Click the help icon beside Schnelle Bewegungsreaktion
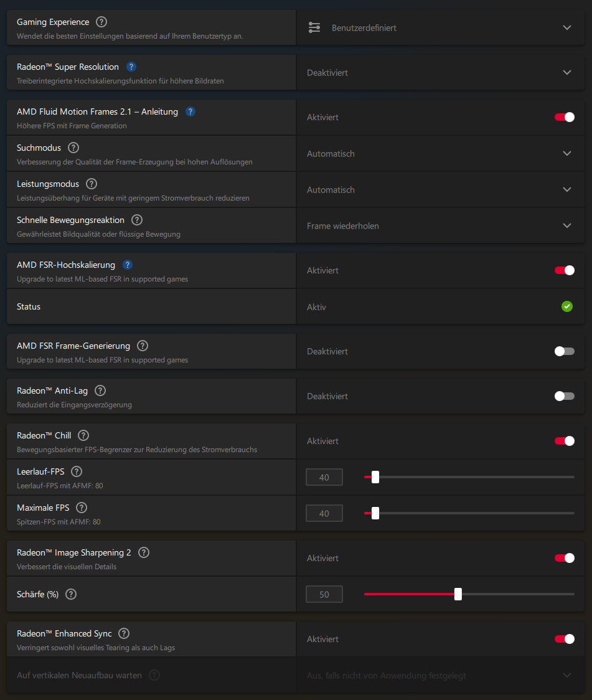The width and height of the screenshot is (592, 700). pos(137,220)
